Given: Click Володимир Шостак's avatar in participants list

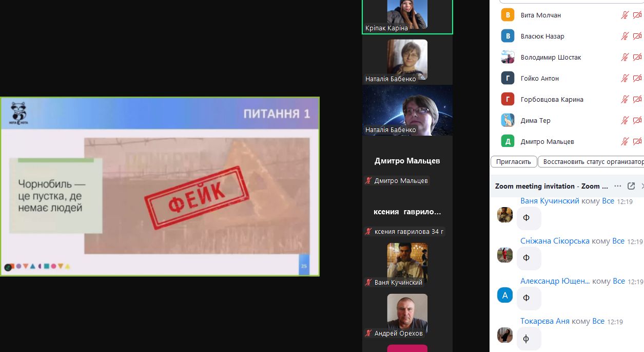Looking at the screenshot, I should 508,57.
